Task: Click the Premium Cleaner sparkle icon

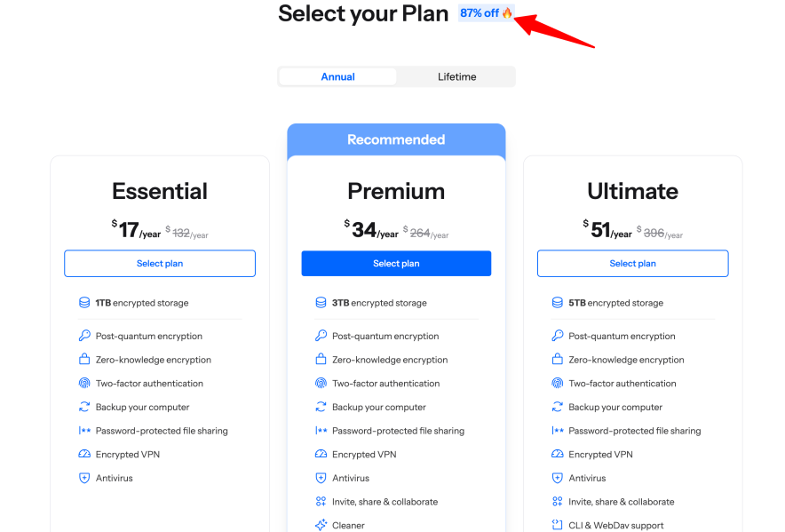Action: [321, 526]
